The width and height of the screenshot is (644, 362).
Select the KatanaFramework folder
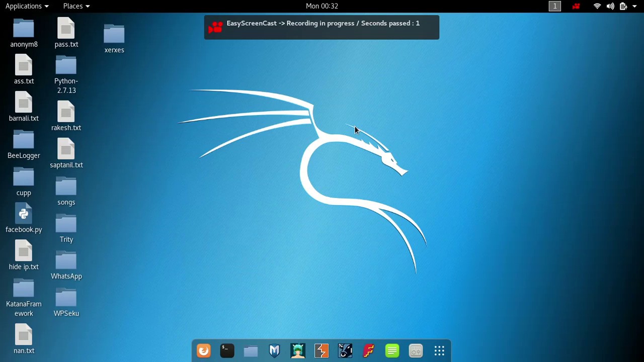click(x=24, y=298)
